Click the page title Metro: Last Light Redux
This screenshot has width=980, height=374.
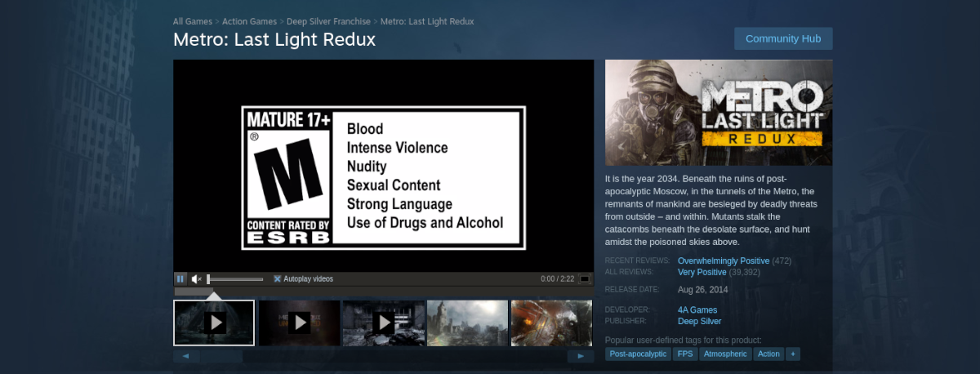(x=274, y=39)
